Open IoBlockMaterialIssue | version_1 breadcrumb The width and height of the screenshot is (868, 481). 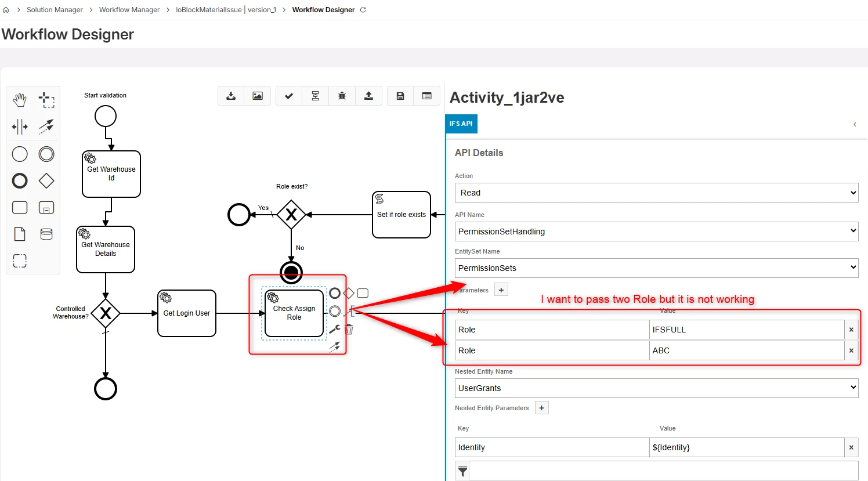(226, 10)
